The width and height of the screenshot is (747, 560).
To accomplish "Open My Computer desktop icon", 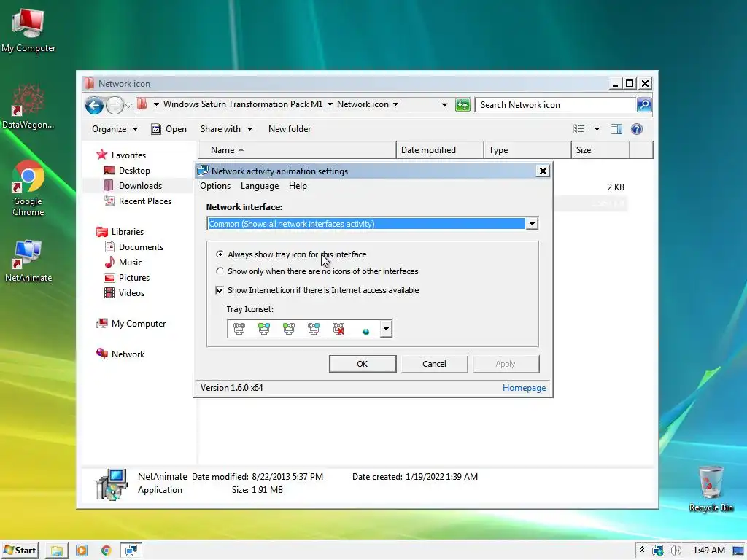I will tap(28, 31).
